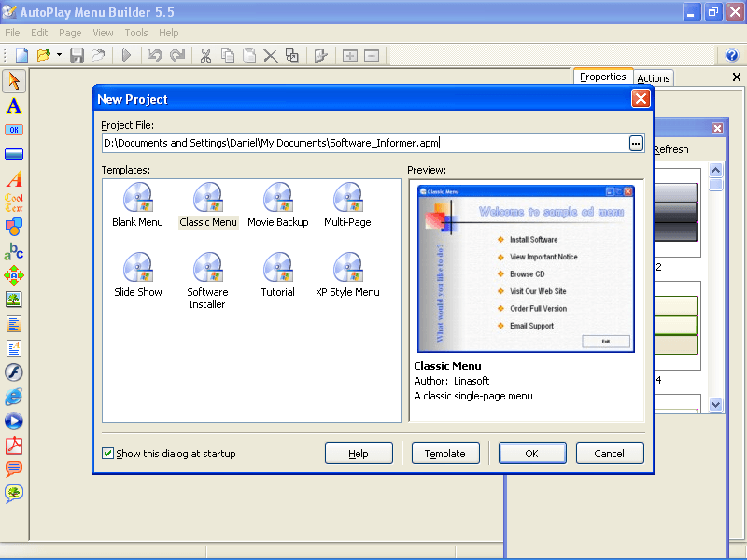Close the Properties side panel
The width and height of the screenshot is (747, 560).
click(x=737, y=77)
